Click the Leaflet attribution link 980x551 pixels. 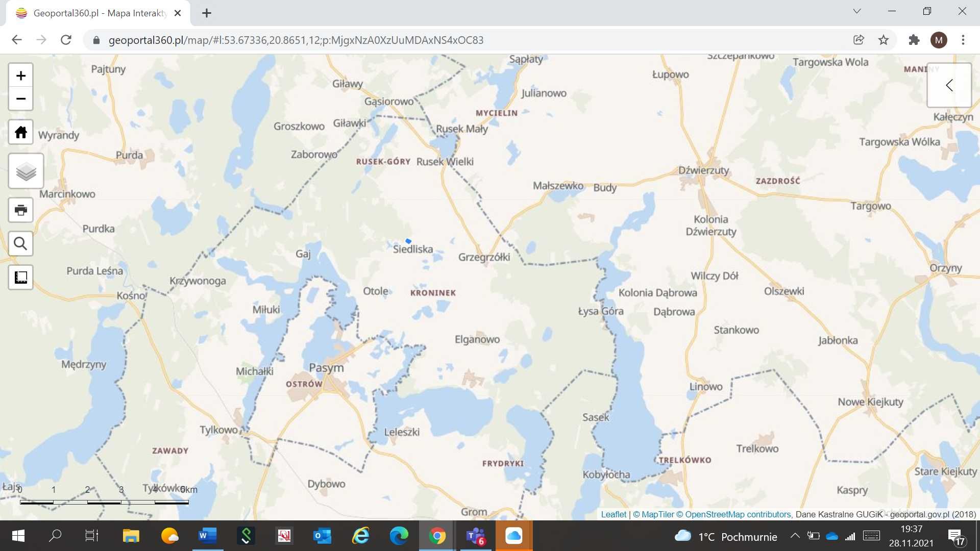click(613, 514)
